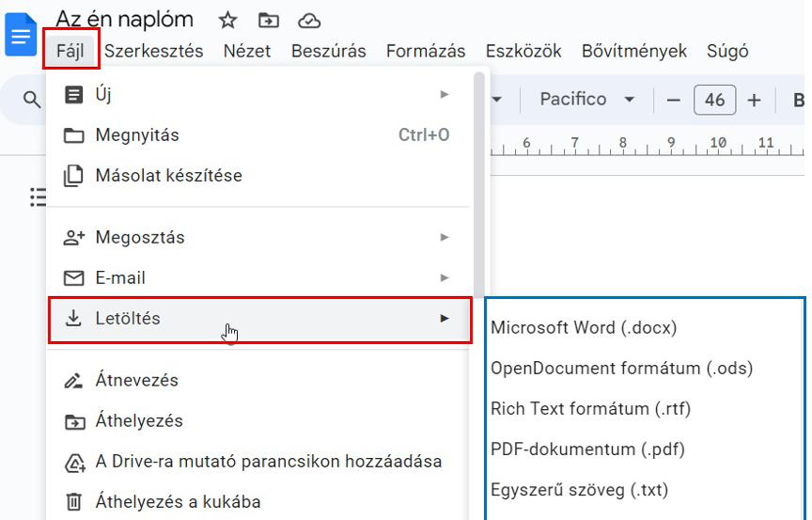
Task: Open the Szerkesztés menu
Action: coord(154,51)
